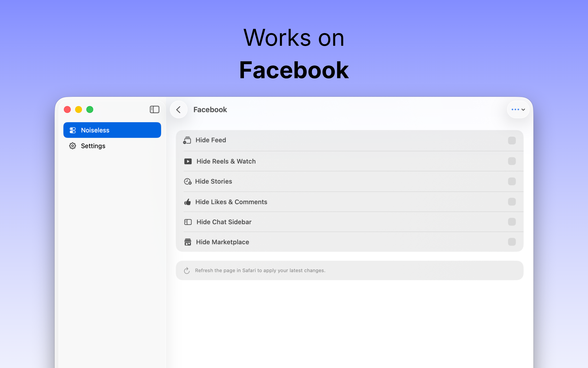Click the sidebar toggle icon
This screenshot has width=588, height=368.
click(x=155, y=109)
